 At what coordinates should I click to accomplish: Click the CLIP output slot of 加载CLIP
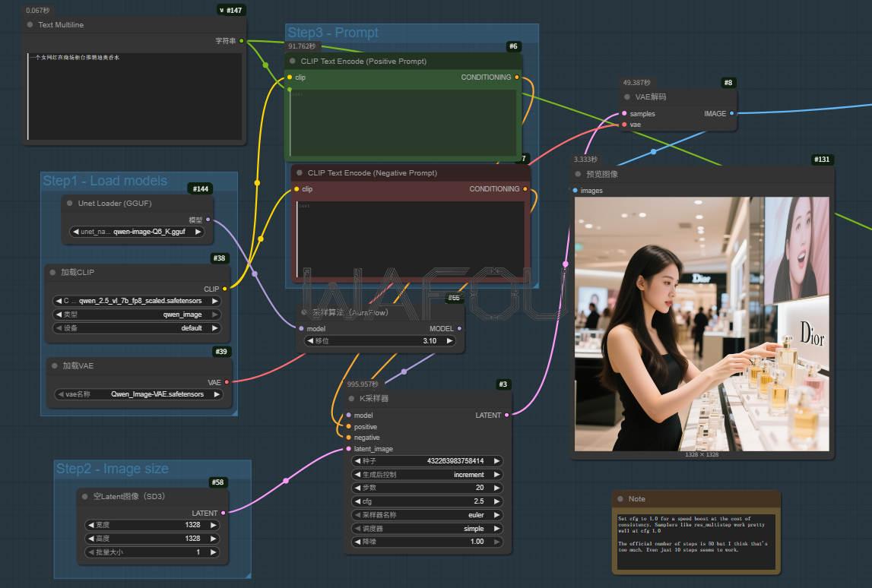pyautogui.click(x=225, y=289)
